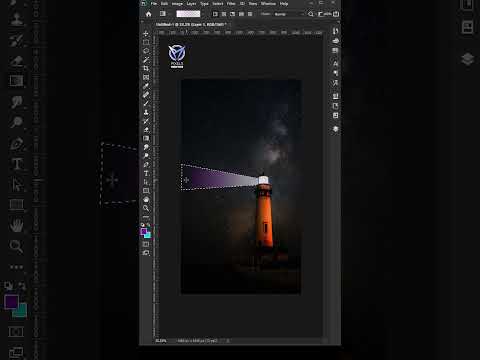
Task: Choose Angle gradient type
Action: pyautogui.click(x=233, y=14)
